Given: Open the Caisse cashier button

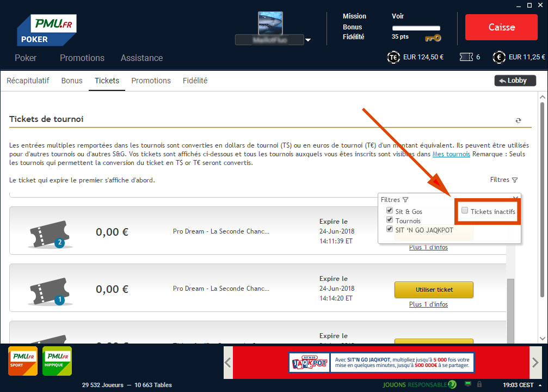Looking at the screenshot, I should (x=501, y=27).
